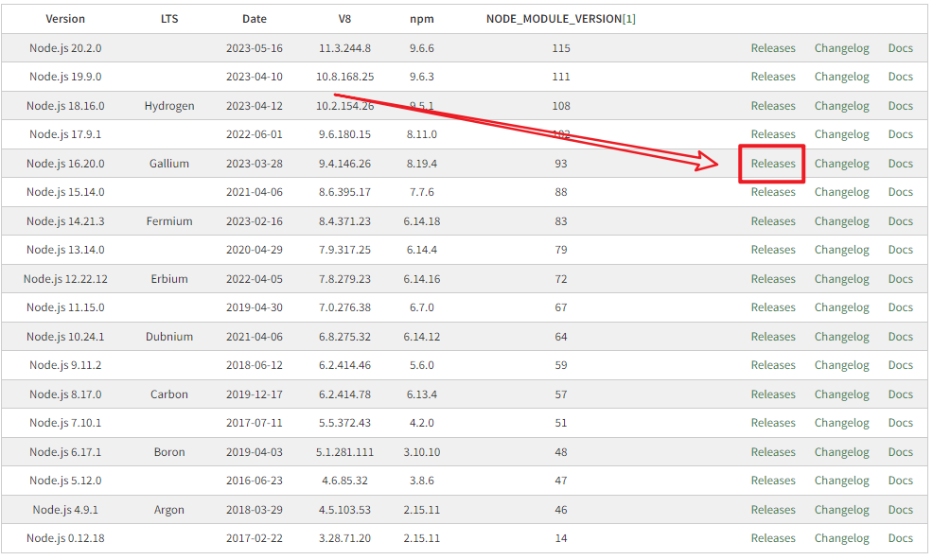This screenshot has height=560, width=933.
Task: View Changelog for Node.js 17.9.1
Action: 841,134
